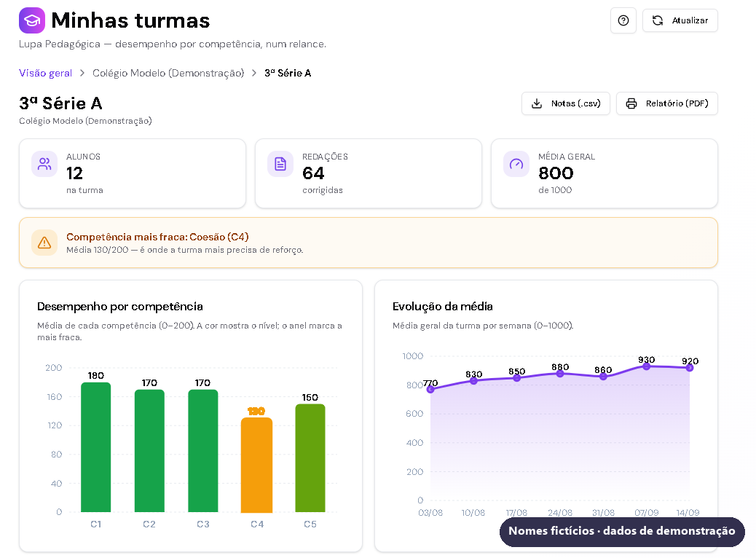Generate Relatório (PDF) report
Image resolution: width=756 pixels, height=558 pixels.
coord(667,103)
